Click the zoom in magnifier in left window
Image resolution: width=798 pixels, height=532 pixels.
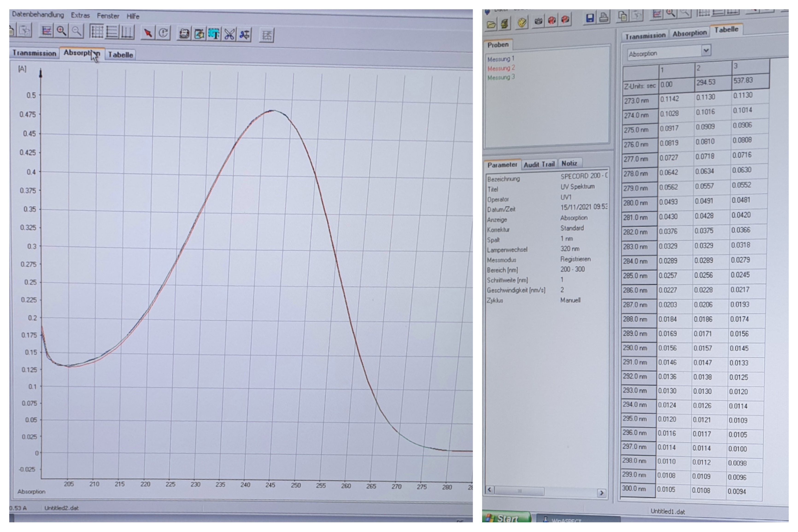(x=61, y=31)
